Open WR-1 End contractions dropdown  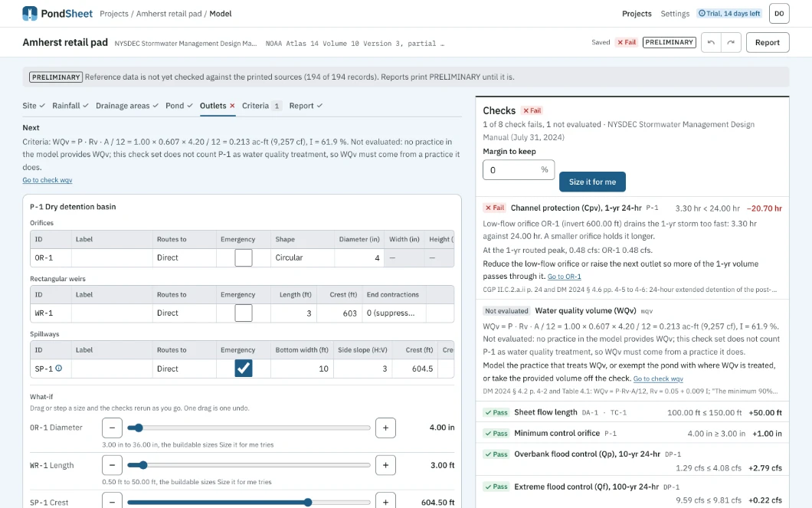point(394,313)
